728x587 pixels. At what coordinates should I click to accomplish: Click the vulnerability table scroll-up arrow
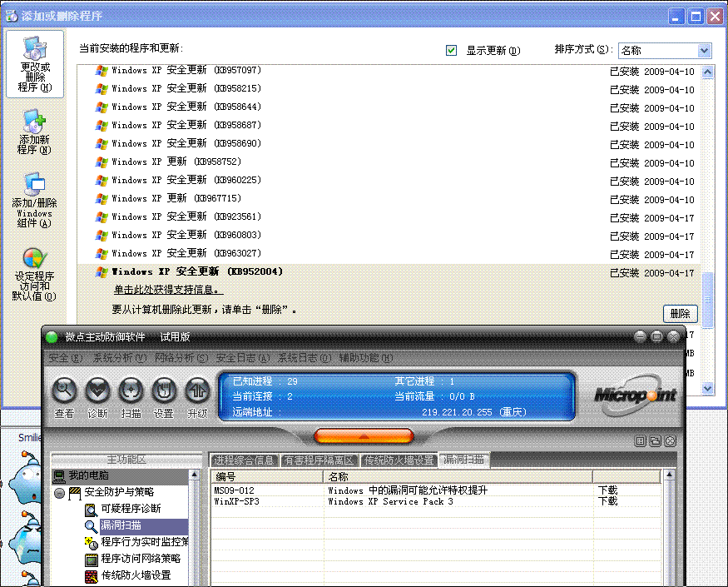point(669,475)
